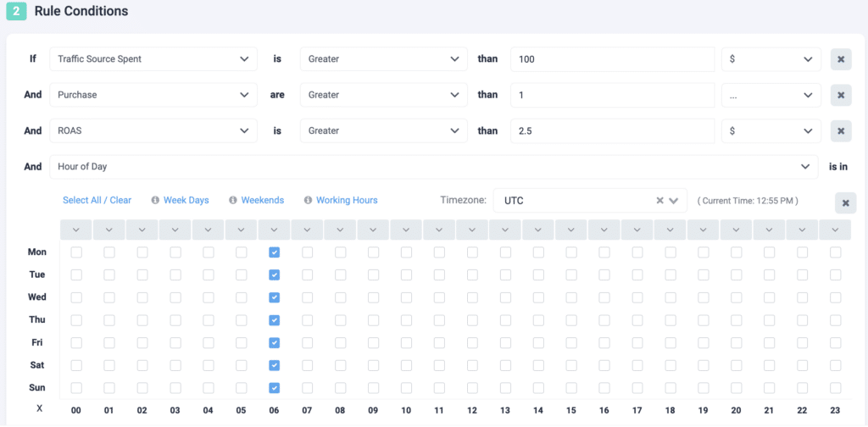Viewport: 868px width, 427px height.
Task: Open Greater operator dropdown in Purchase row
Action: point(384,95)
